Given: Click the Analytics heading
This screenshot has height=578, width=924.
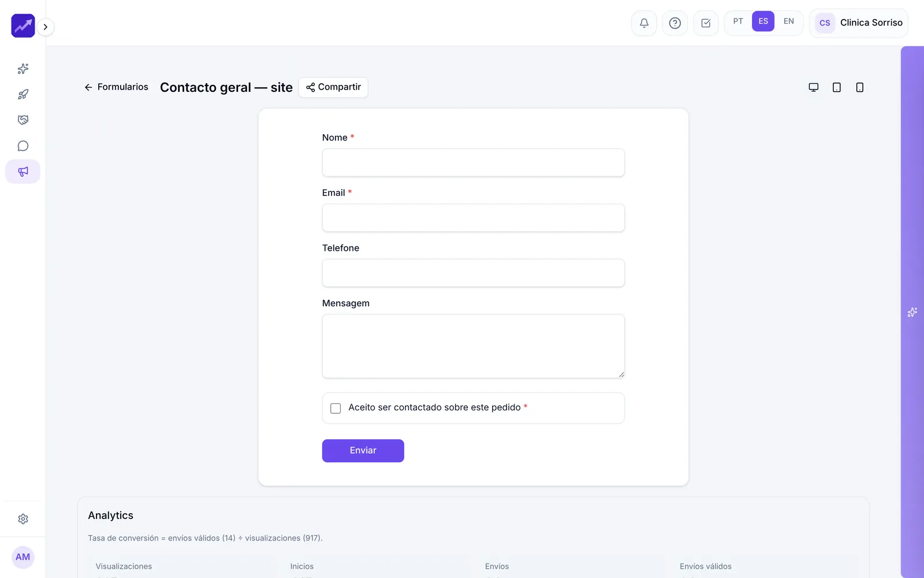Looking at the screenshot, I should (110, 516).
